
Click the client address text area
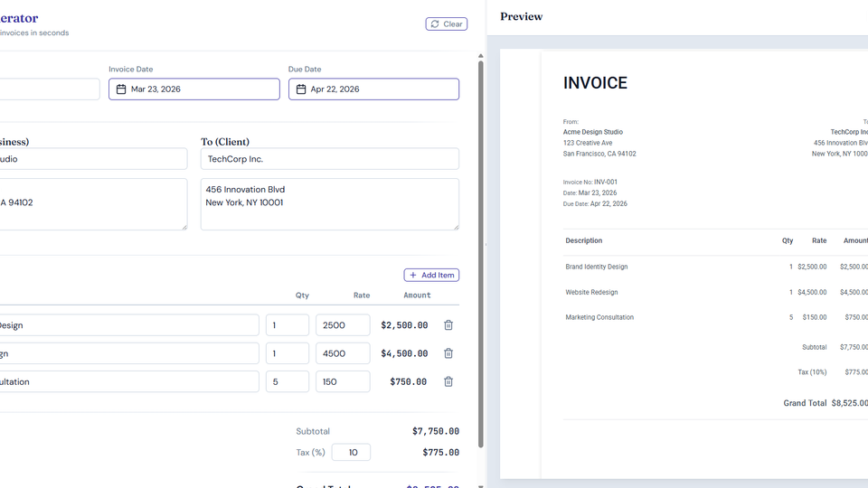point(329,203)
